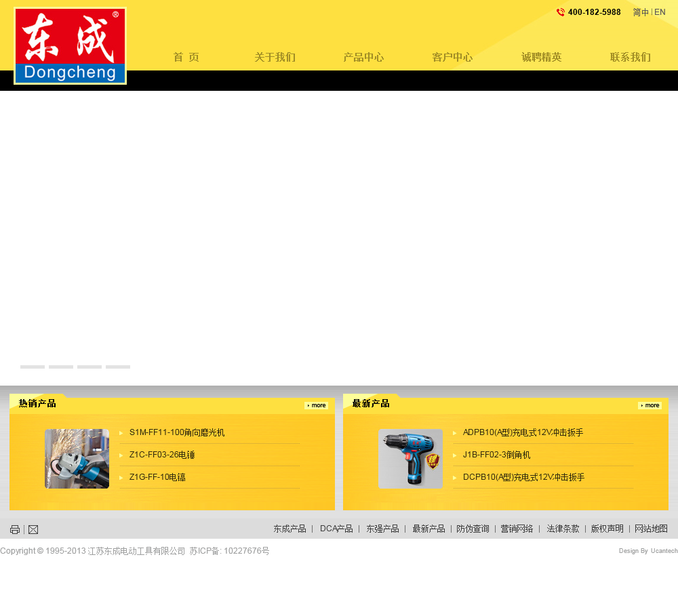Open Z1G-FF-10电镐 product link
Viewport: 678px width, 616px height.
(x=157, y=477)
